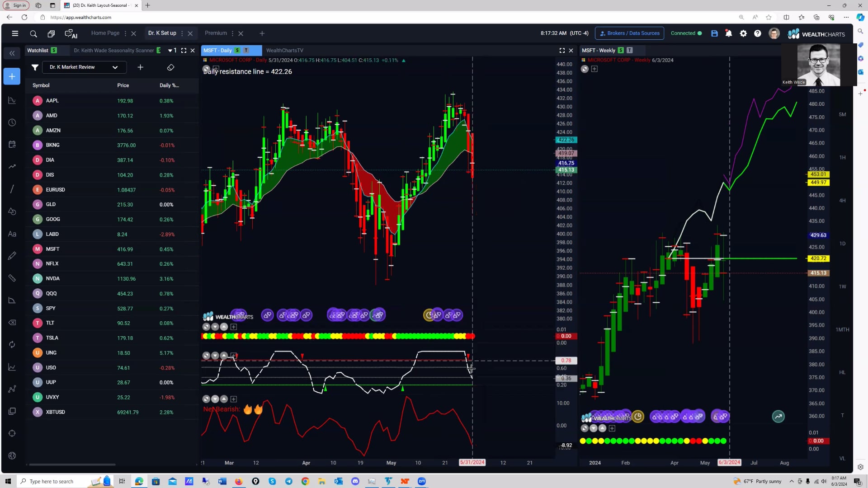Open the hamburger main menu
Screen dimensions: 868x488
[x=15, y=33]
